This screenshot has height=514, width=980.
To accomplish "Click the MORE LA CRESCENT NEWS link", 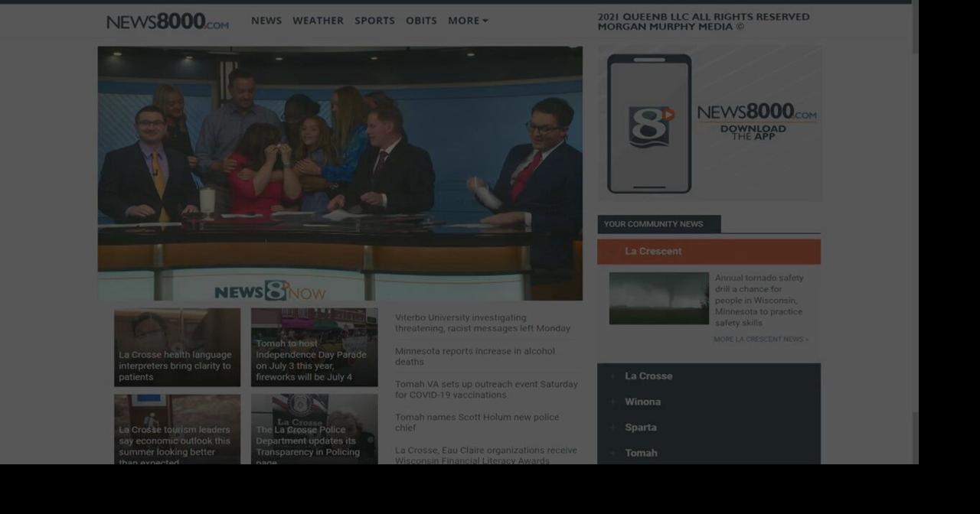I will tap(760, 339).
